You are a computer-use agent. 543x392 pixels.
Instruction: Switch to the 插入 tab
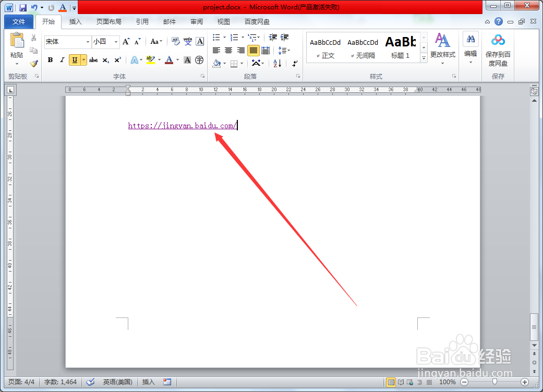pyautogui.click(x=75, y=22)
